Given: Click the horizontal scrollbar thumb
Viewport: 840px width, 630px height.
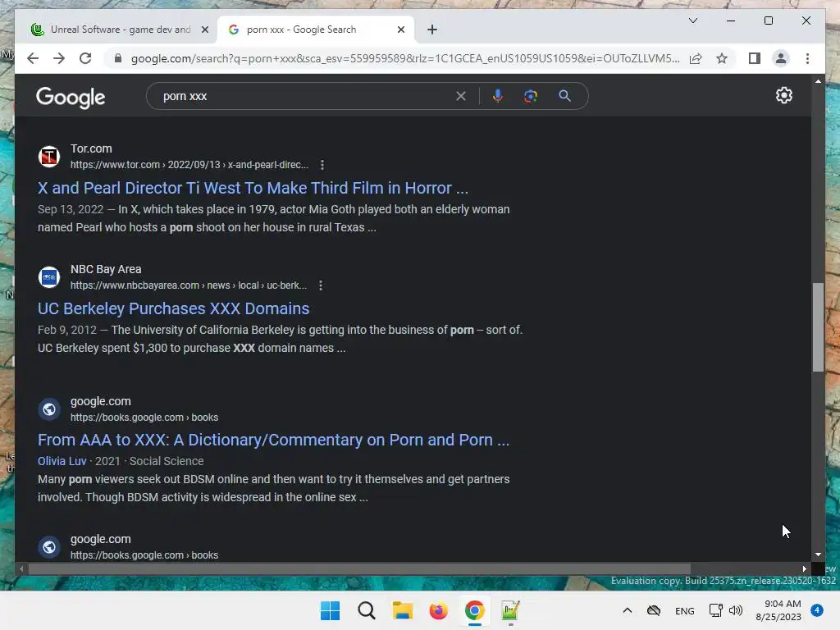Looking at the screenshot, I should tap(359, 568).
